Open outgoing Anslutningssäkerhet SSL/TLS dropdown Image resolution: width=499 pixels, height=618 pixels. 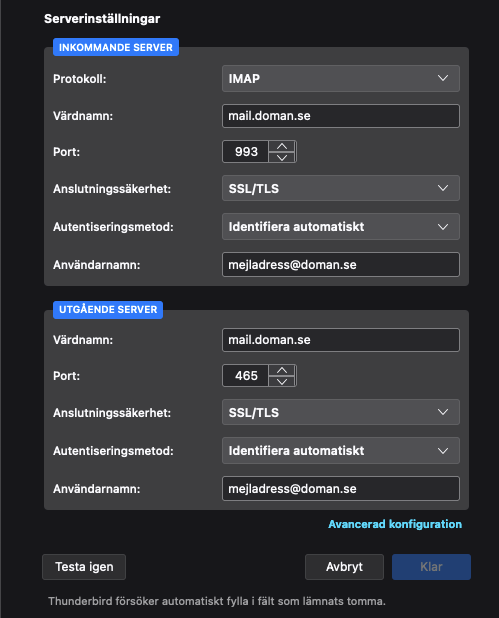click(341, 412)
